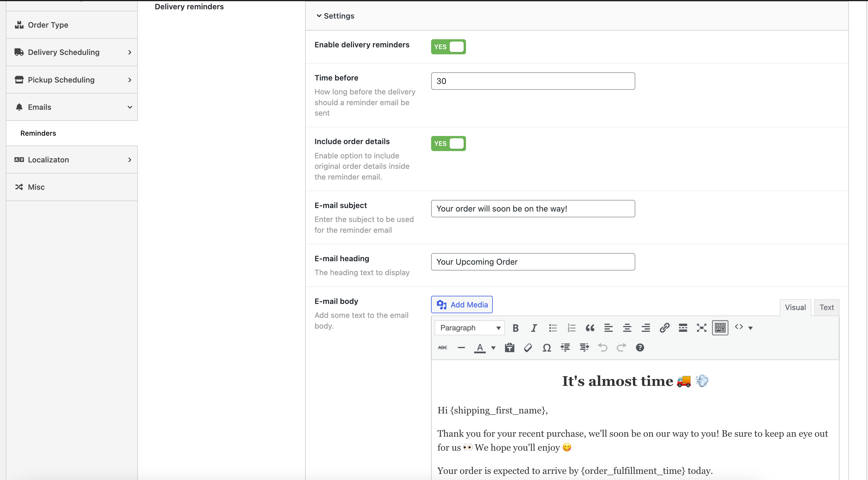
Task: Click the Bold formatting icon
Action: (515, 327)
